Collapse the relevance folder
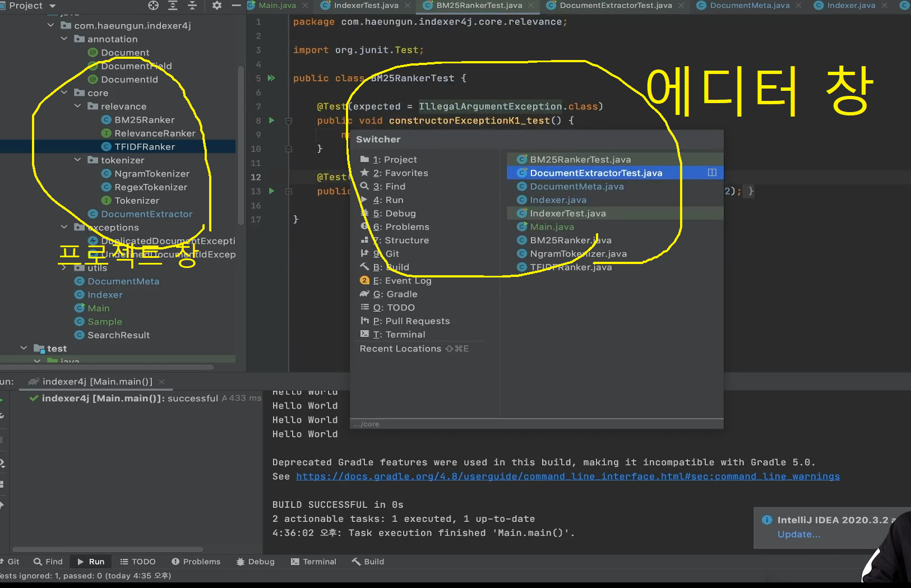Viewport: 911px width, 588px height. coord(78,106)
